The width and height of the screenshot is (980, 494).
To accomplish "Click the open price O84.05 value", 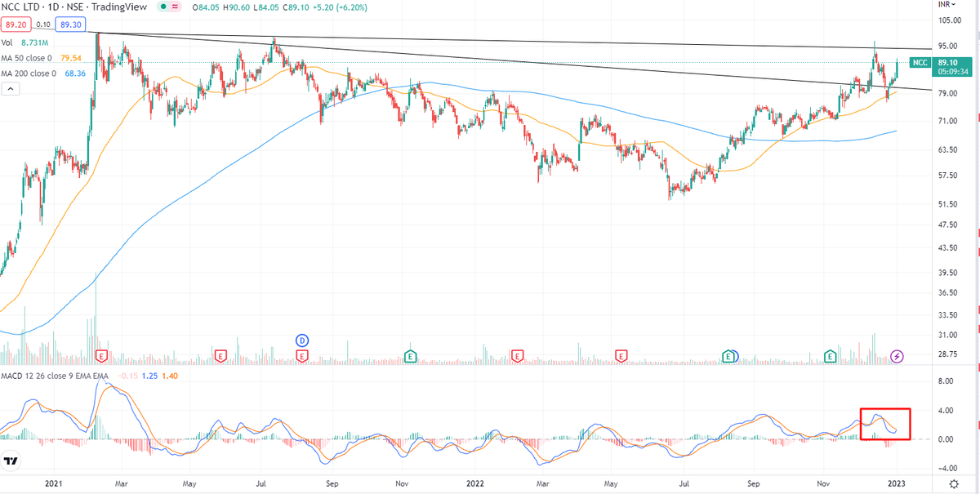I will [206, 7].
